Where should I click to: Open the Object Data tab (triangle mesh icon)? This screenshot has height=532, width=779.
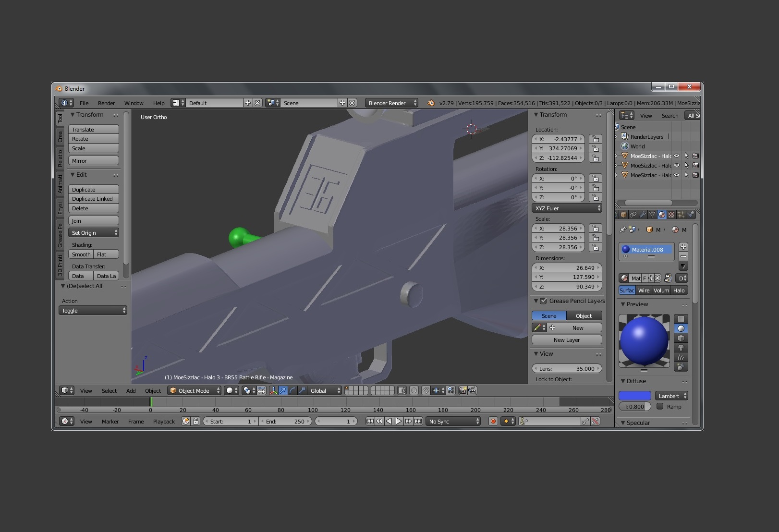click(652, 215)
